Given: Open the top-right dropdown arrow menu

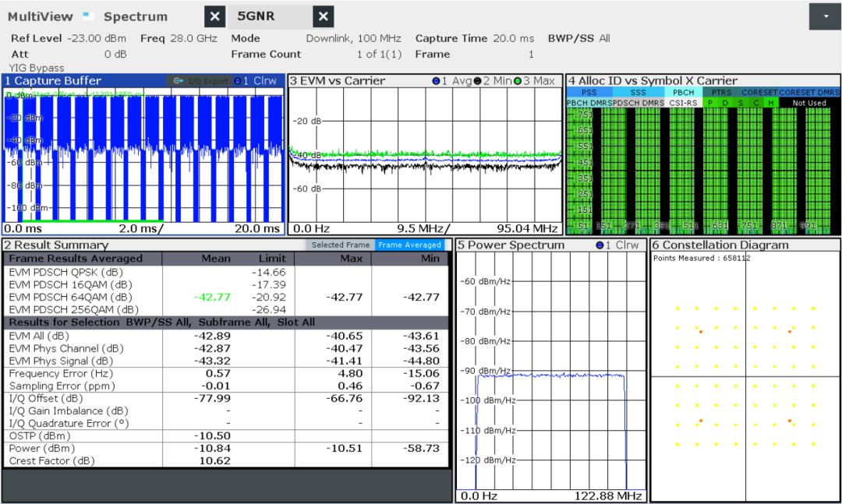Looking at the screenshot, I should 825,16.
